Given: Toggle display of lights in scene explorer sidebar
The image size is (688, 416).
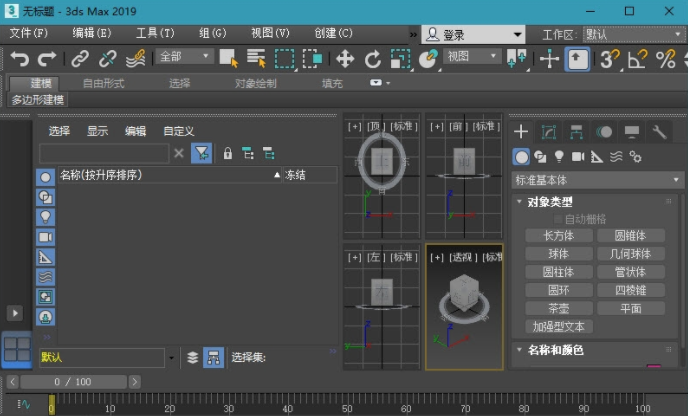Looking at the screenshot, I should [46, 217].
